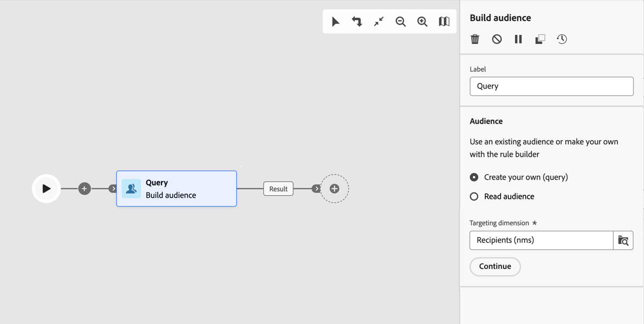
Task: Open the canvas map overview
Action: (444, 21)
